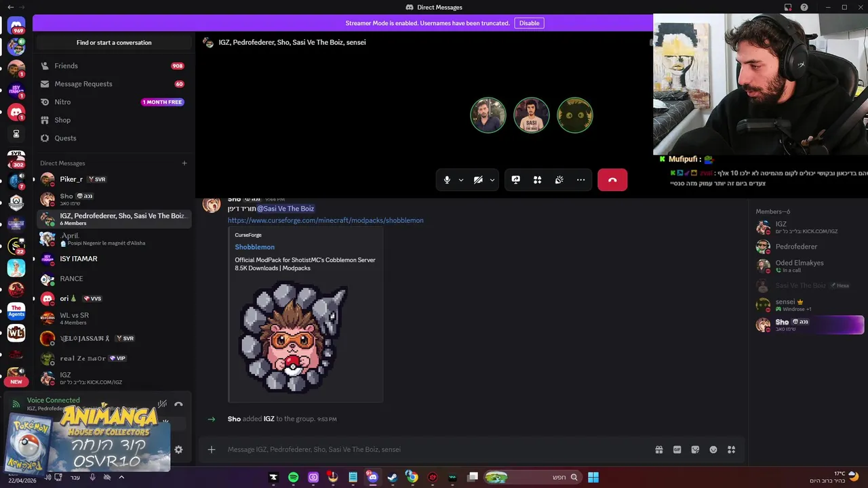Open the WL server icon in server bar
This screenshot has width=868, height=488.
point(16,333)
